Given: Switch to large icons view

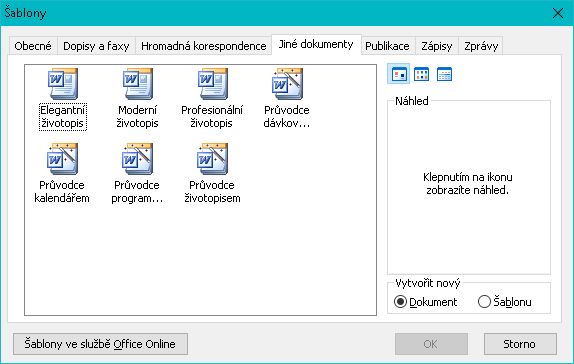Looking at the screenshot, I should point(399,74).
